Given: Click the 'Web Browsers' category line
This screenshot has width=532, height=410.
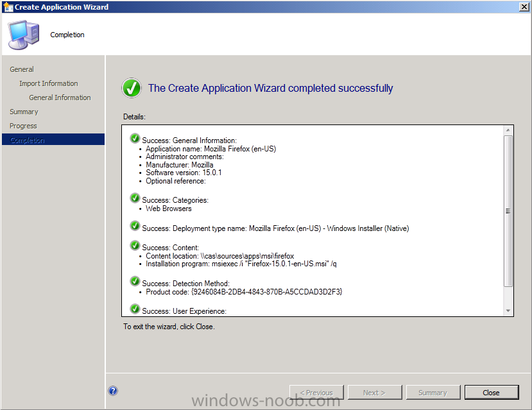Looking at the screenshot, I should click(x=169, y=209).
